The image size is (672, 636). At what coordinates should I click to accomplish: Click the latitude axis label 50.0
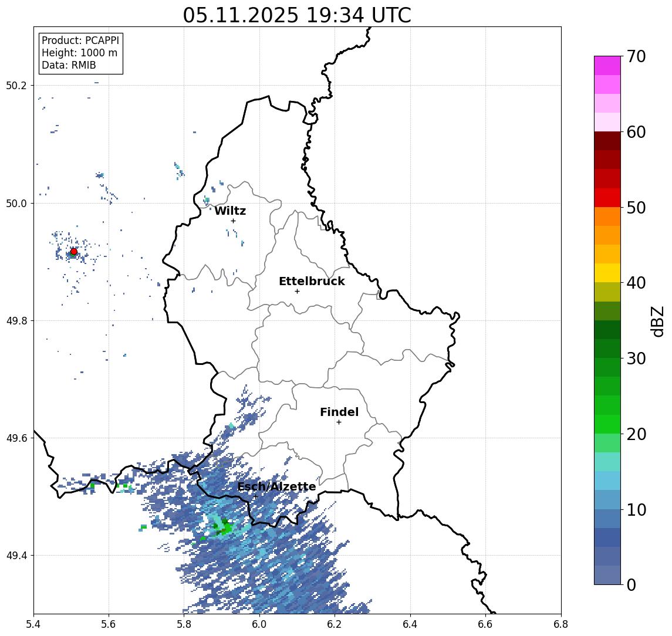click(x=16, y=203)
